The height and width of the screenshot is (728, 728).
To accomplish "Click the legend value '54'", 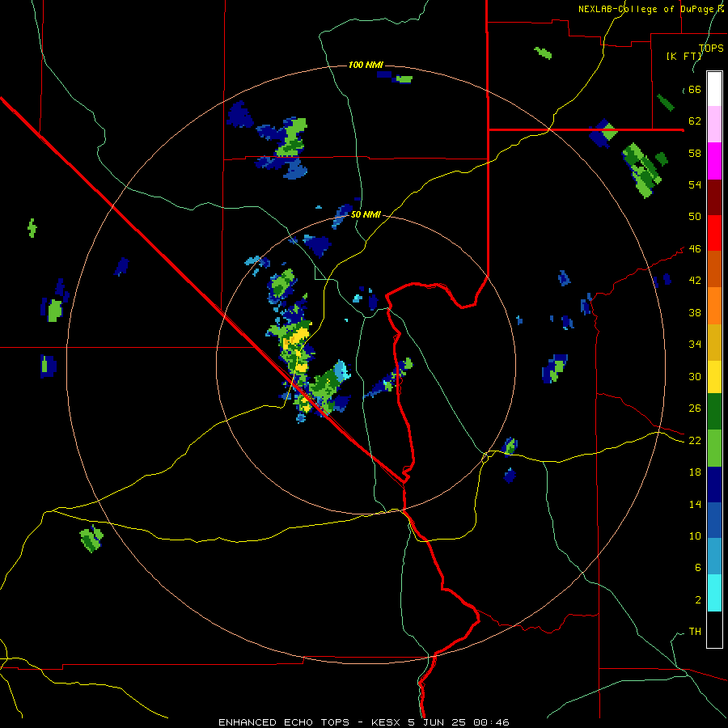I will [x=695, y=184].
